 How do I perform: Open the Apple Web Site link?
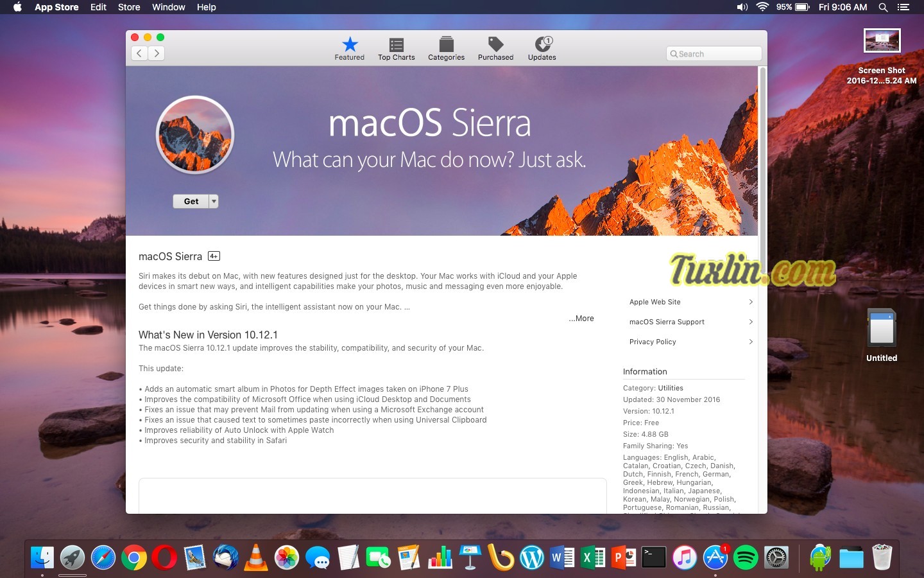tap(655, 302)
